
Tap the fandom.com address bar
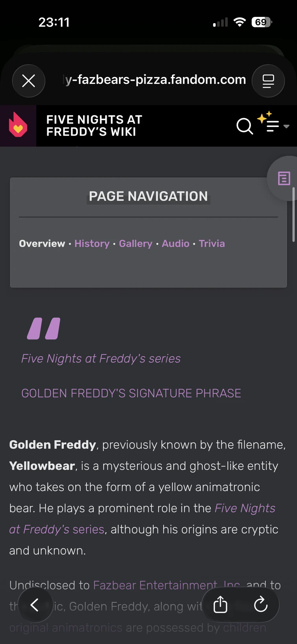(x=155, y=80)
